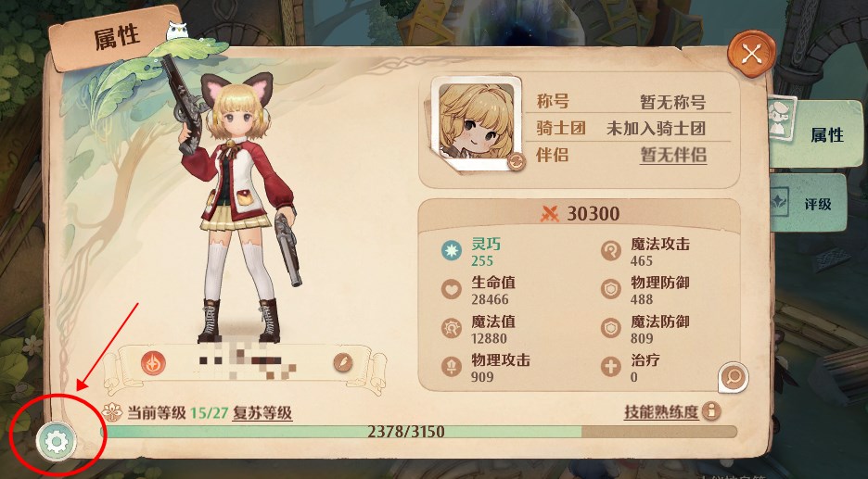Click the experience progress bar 2378/3150
The image size is (868, 479).
[x=418, y=432]
